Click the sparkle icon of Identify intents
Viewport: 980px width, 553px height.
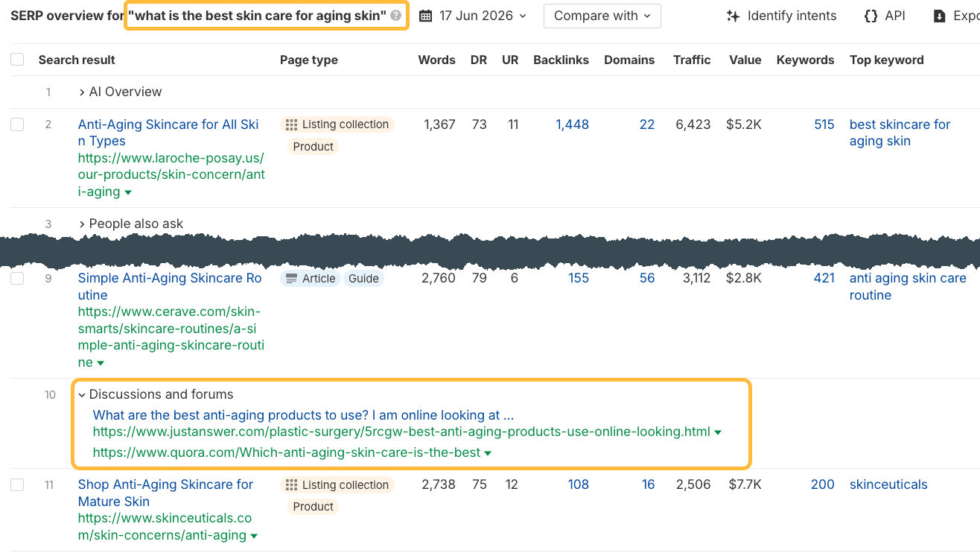pyautogui.click(x=733, y=16)
